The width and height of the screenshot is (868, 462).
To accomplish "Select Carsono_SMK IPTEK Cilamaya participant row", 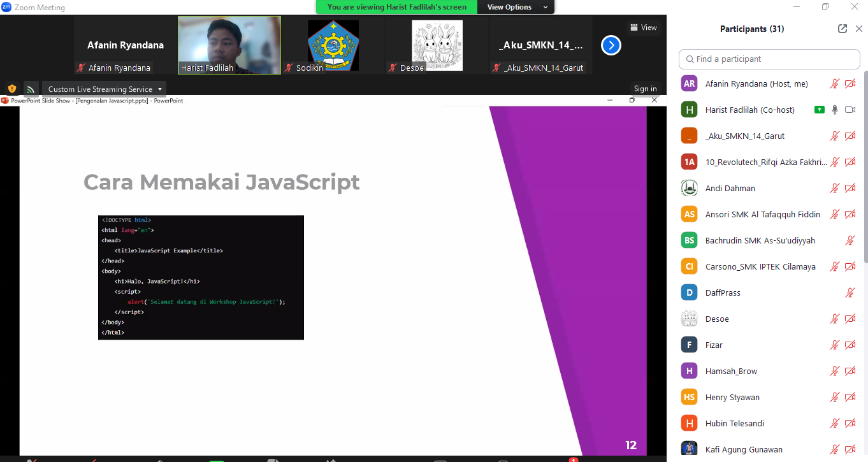I will tap(767, 266).
